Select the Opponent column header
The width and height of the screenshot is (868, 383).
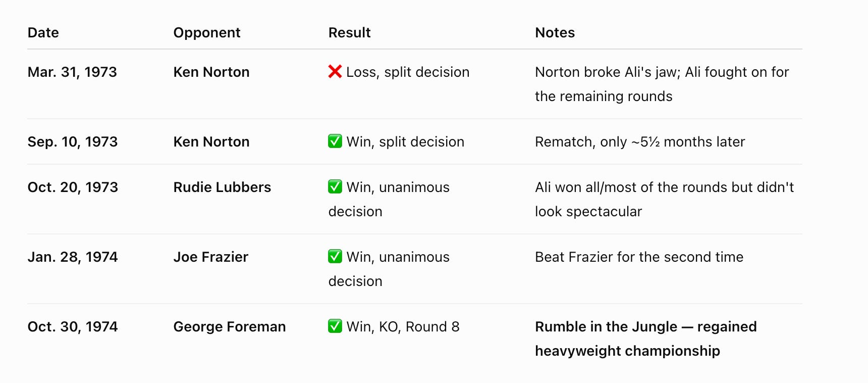[x=207, y=33]
